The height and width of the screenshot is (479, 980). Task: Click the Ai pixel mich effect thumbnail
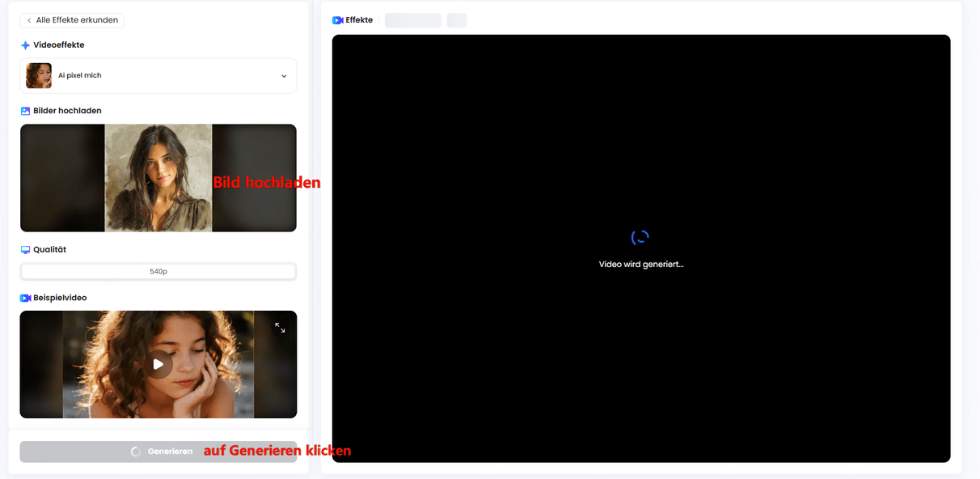click(x=39, y=76)
